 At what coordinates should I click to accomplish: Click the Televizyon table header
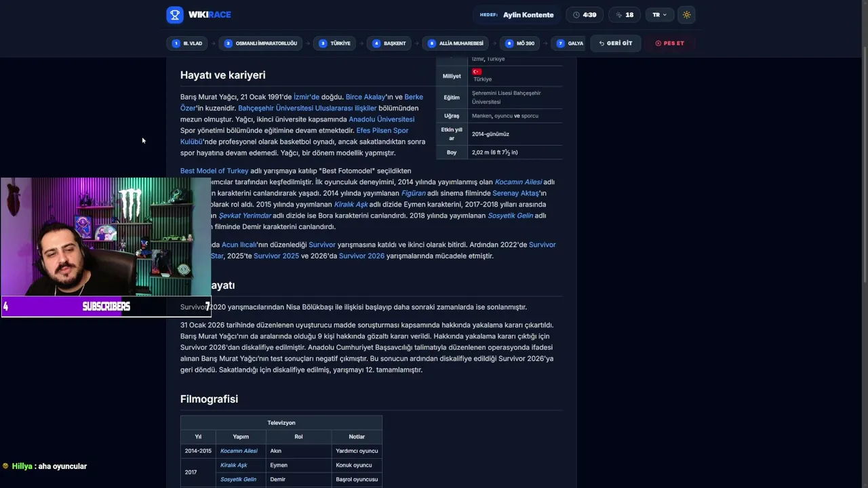pyautogui.click(x=281, y=423)
